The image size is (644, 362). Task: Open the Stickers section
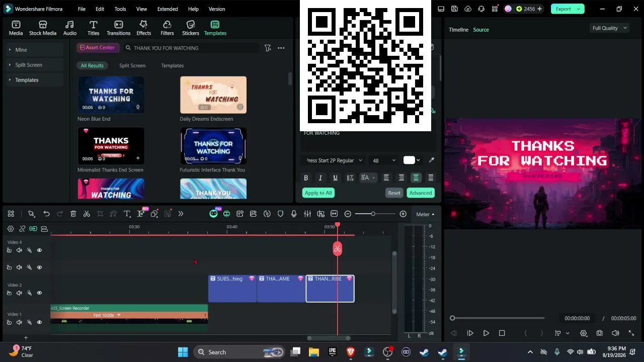[x=191, y=28]
